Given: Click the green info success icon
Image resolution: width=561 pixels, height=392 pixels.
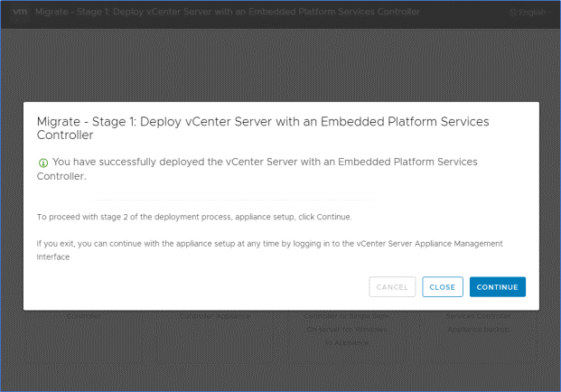Looking at the screenshot, I should [43, 163].
